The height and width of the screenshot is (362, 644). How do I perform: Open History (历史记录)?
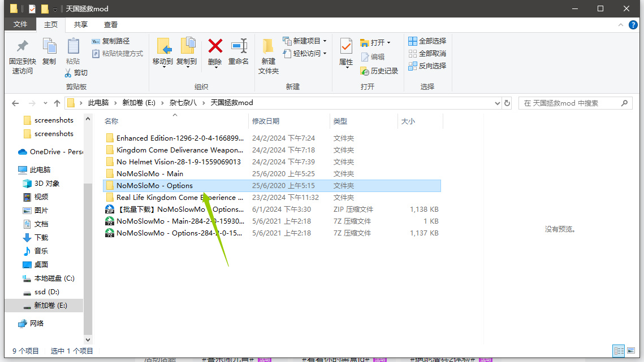pyautogui.click(x=379, y=71)
